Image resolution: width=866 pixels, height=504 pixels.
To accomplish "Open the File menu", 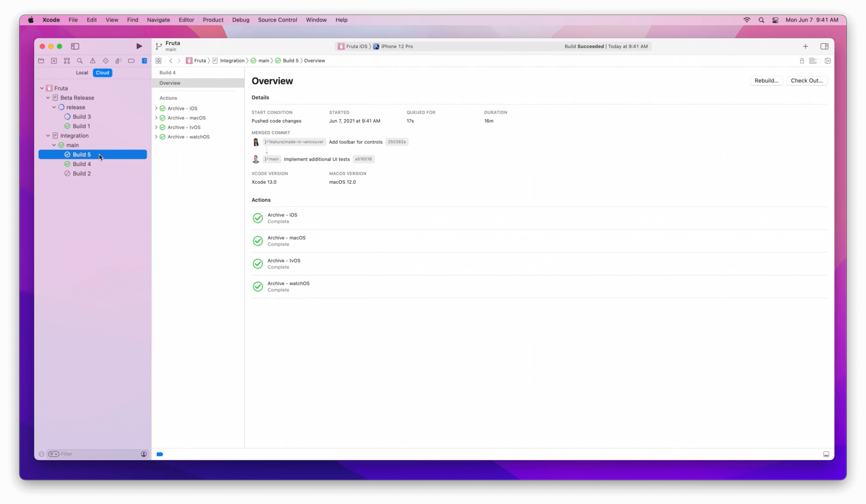I will 73,20.
